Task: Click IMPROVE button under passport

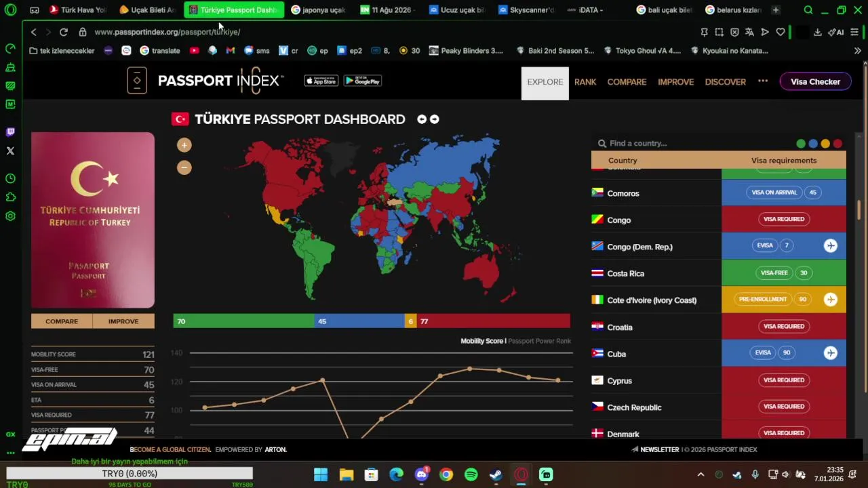Action: 123,321
